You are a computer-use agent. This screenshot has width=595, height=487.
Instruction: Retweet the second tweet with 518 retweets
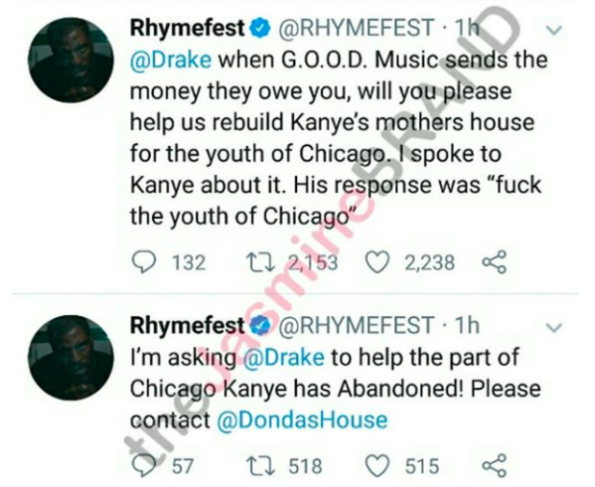tap(260, 466)
